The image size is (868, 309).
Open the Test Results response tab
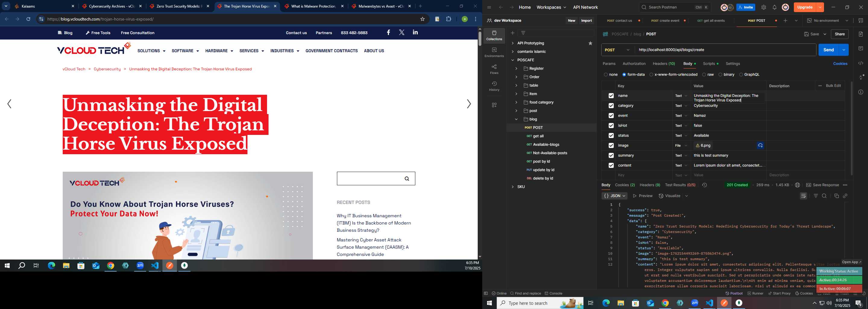pyautogui.click(x=680, y=185)
